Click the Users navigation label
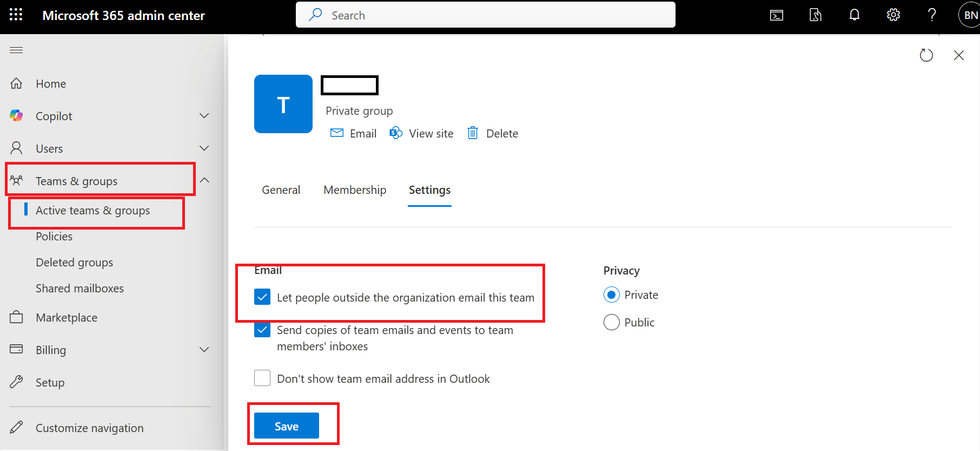The width and height of the screenshot is (980, 451). (49, 149)
